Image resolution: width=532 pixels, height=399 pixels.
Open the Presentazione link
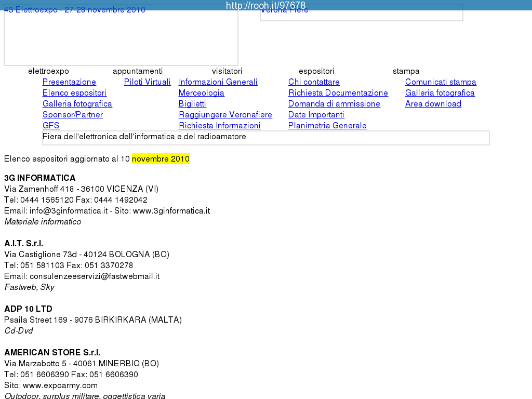pyautogui.click(x=69, y=82)
